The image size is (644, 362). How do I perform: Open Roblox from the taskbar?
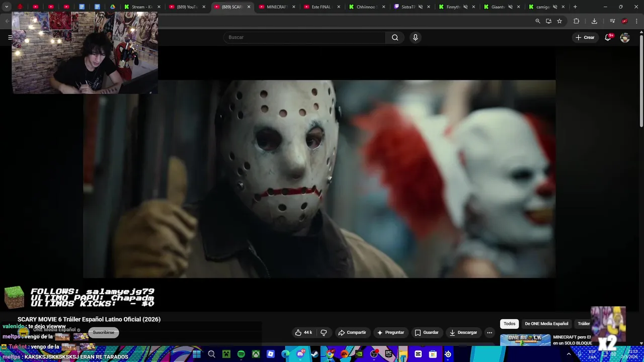[271, 354]
